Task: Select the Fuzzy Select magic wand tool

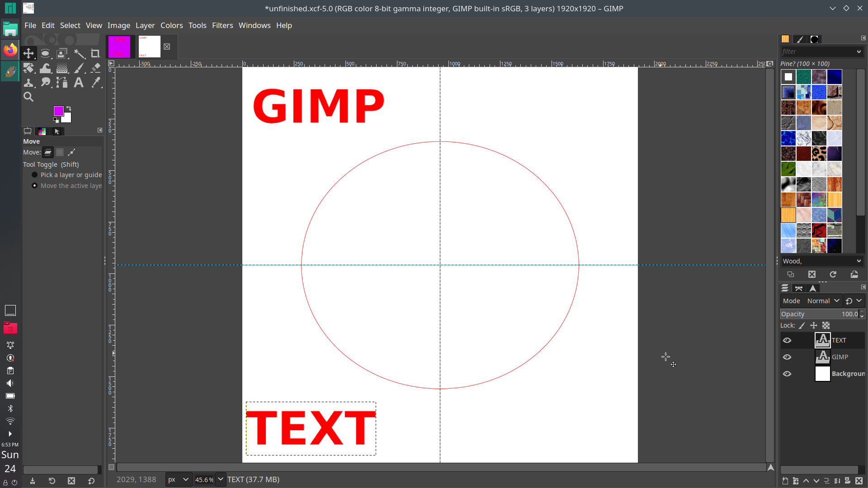Action: point(79,54)
